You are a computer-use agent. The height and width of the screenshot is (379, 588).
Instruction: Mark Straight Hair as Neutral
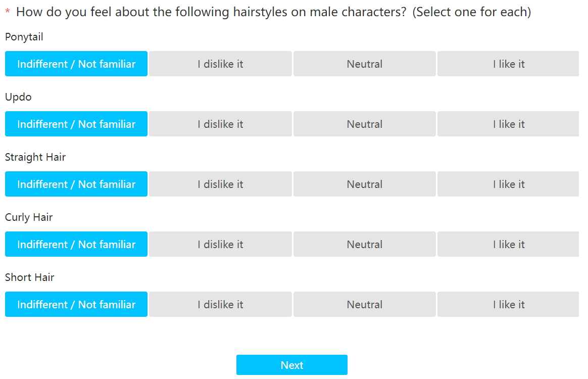[364, 184]
